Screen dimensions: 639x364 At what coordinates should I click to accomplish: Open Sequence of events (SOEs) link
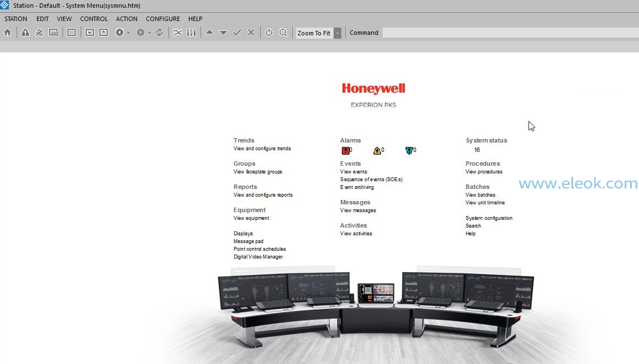371,180
